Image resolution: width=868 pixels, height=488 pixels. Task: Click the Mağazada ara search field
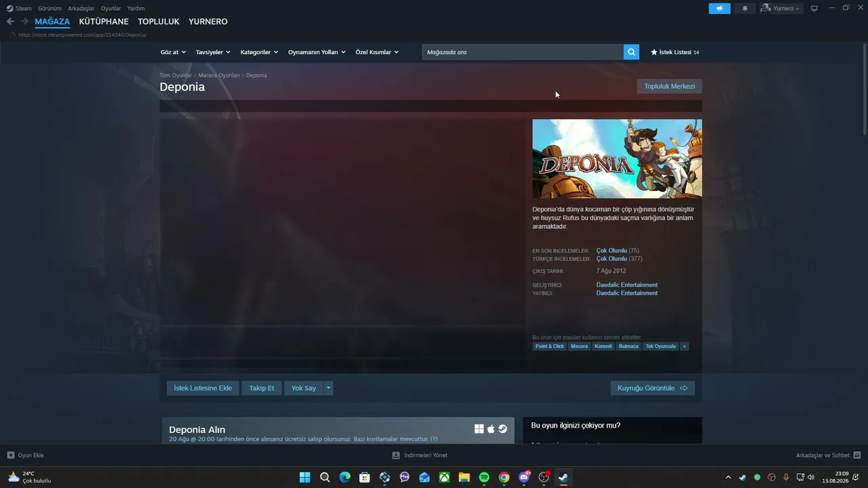(523, 52)
